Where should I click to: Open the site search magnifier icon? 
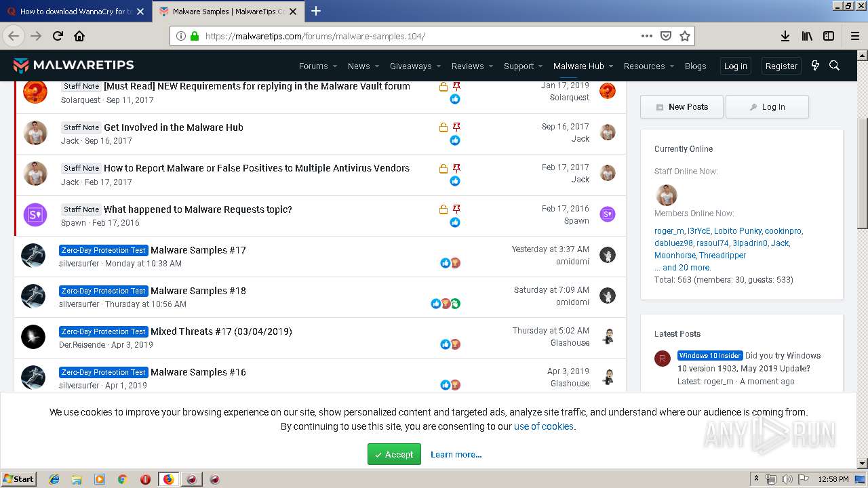835,66
